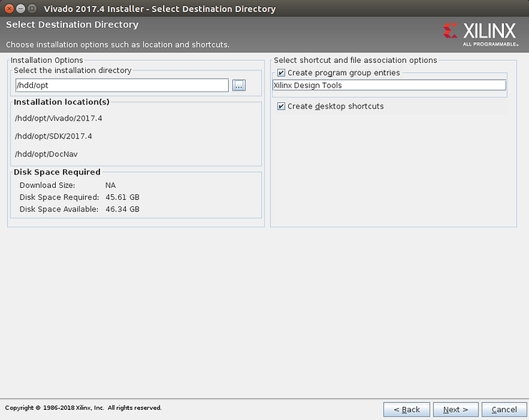Click the Xilinx logo
The image size is (529, 420).
pos(480,34)
